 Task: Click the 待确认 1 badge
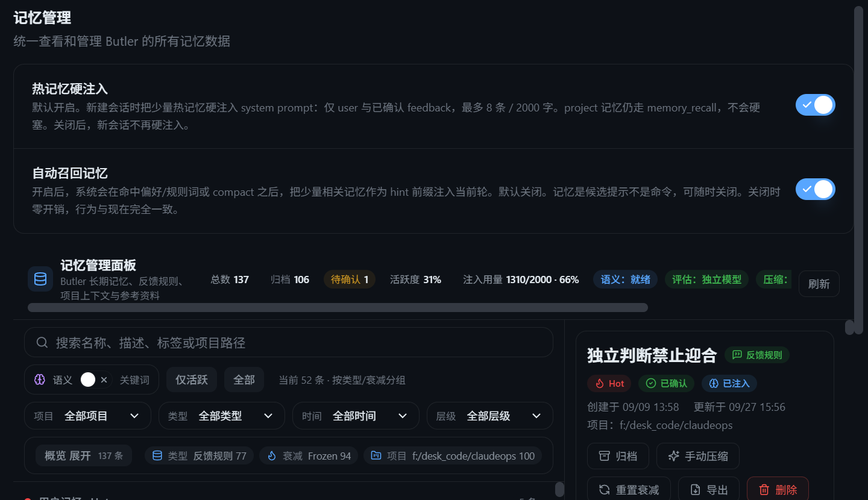tap(350, 280)
